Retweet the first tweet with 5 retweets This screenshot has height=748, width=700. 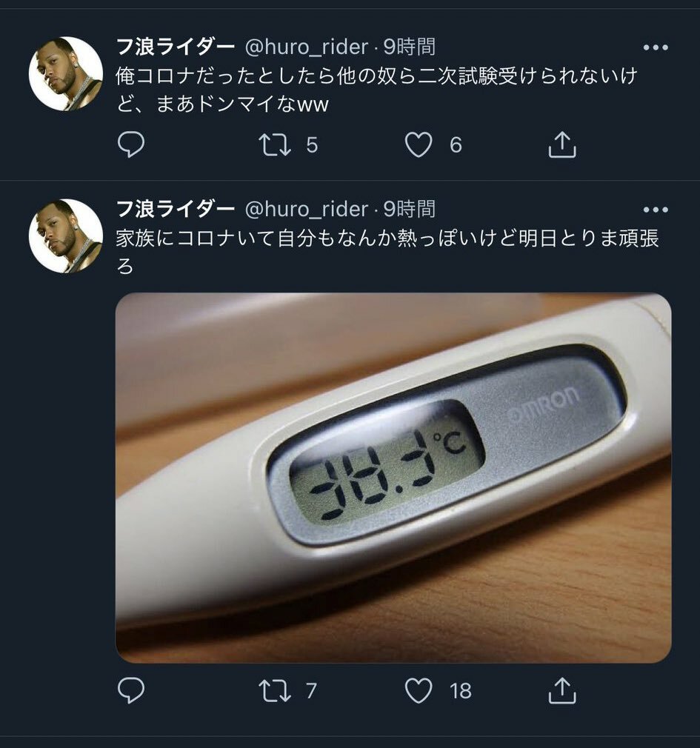tap(275, 144)
